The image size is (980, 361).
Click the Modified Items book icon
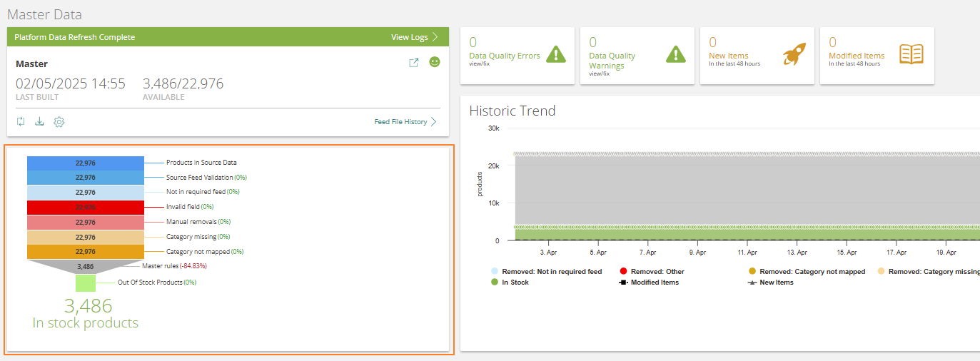click(911, 54)
